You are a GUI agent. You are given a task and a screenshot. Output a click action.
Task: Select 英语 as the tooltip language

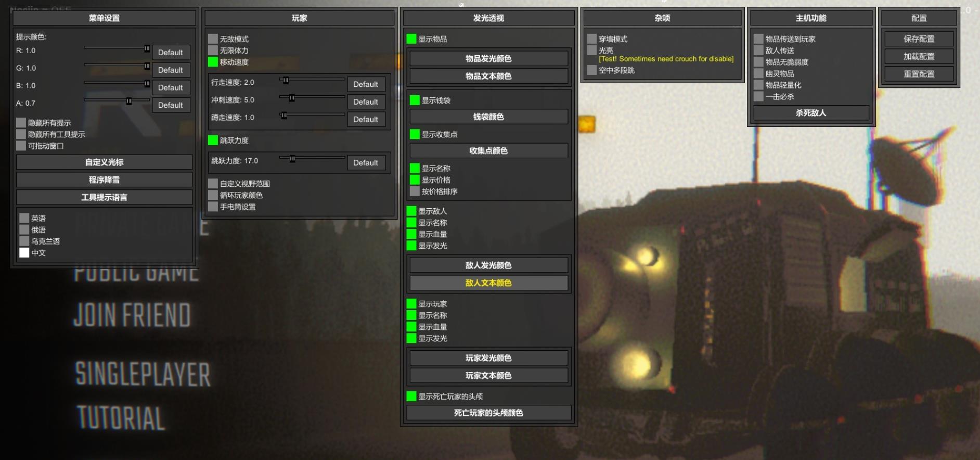pyautogui.click(x=24, y=218)
